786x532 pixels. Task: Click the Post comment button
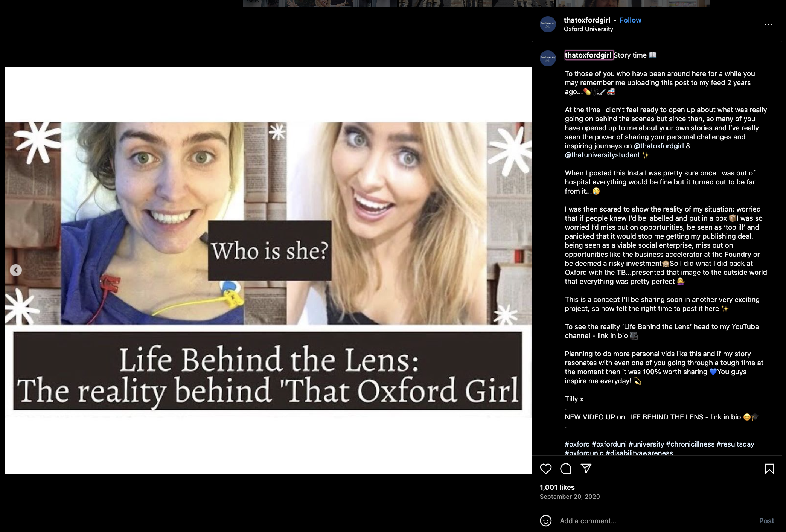[x=766, y=521]
